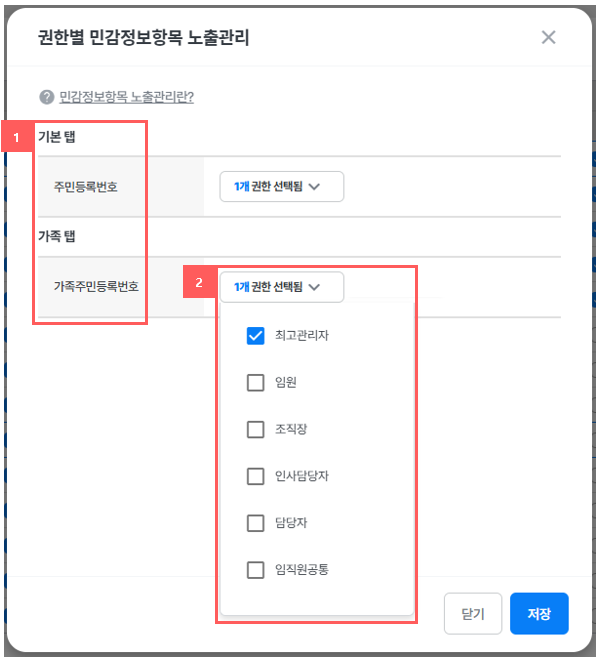Click the 가족주민등록번호 row label
599x661 pixels.
pos(96,287)
